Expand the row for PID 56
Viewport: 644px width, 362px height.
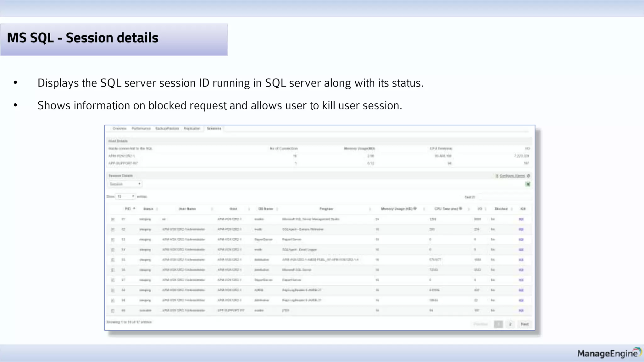pyautogui.click(x=113, y=270)
